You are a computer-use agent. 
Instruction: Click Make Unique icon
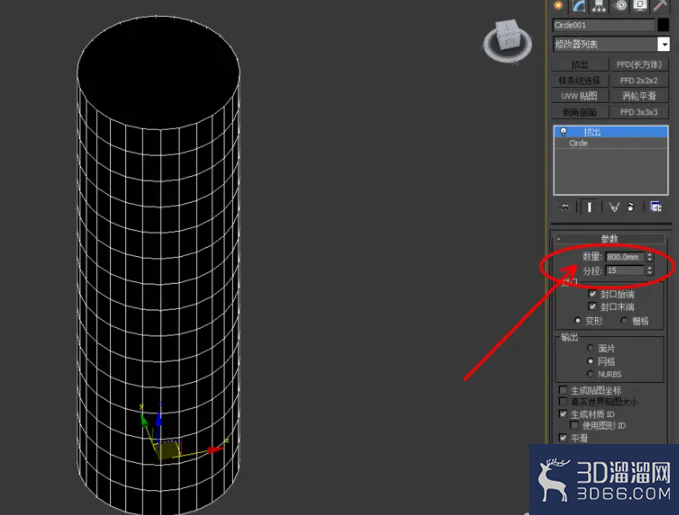614,207
